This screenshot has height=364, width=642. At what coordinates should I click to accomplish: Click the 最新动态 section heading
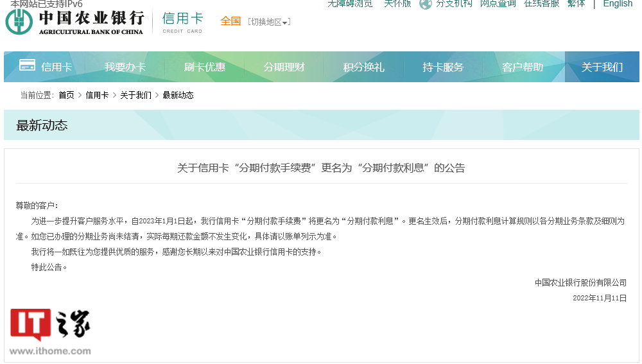coord(42,125)
